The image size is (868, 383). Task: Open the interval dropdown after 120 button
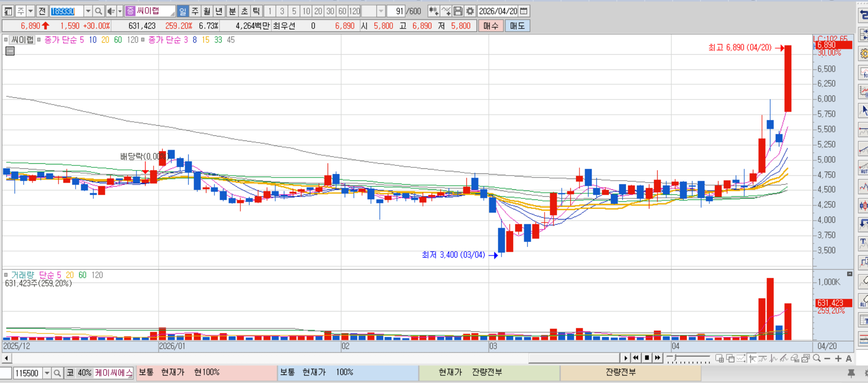(381, 11)
